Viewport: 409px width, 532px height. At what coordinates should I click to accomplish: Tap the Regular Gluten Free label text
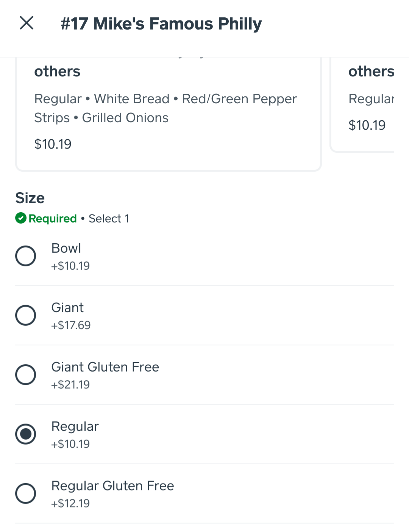tap(113, 486)
